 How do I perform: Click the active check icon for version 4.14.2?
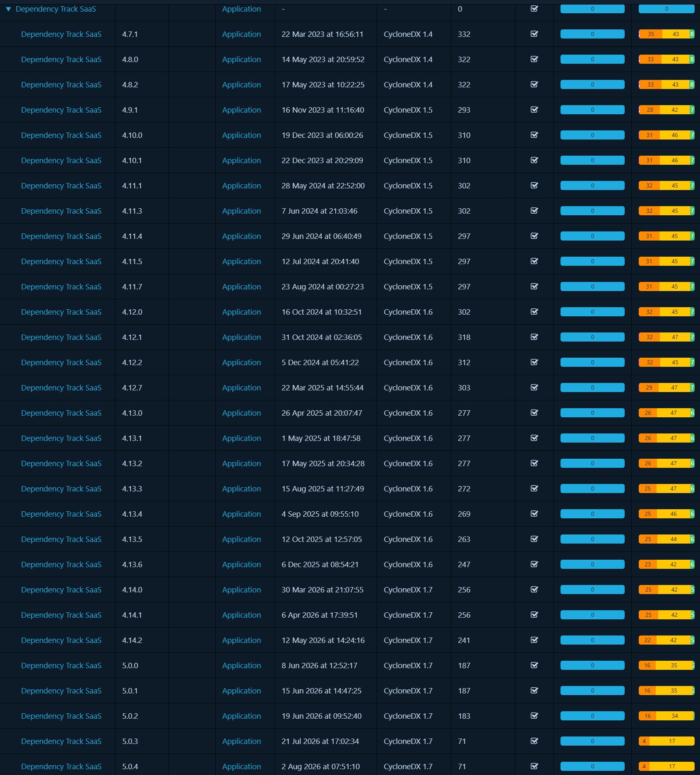click(x=534, y=640)
